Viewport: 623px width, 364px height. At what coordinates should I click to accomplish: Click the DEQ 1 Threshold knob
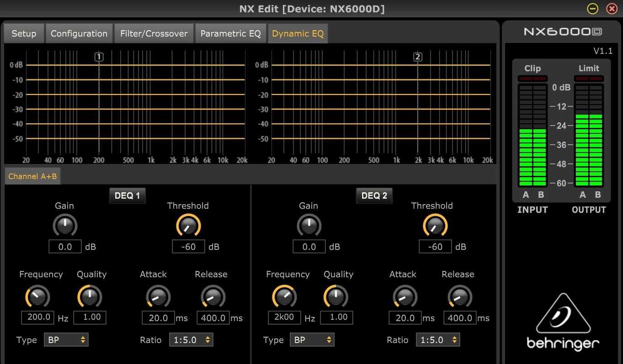coord(188,226)
